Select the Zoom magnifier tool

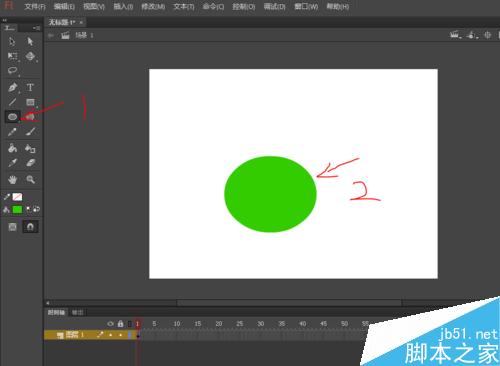[30, 180]
